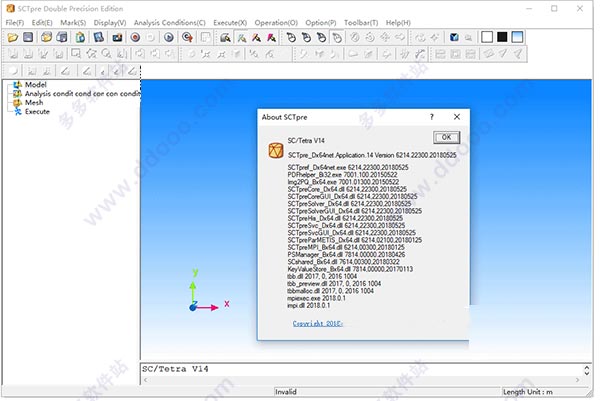Screen dimensions: 600x401
Task: Open the Help(H) menu
Action: click(x=398, y=23)
